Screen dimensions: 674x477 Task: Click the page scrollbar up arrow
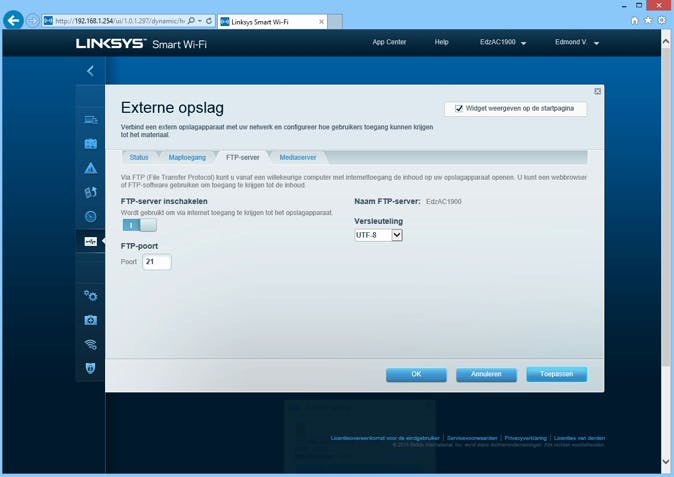(x=666, y=42)
